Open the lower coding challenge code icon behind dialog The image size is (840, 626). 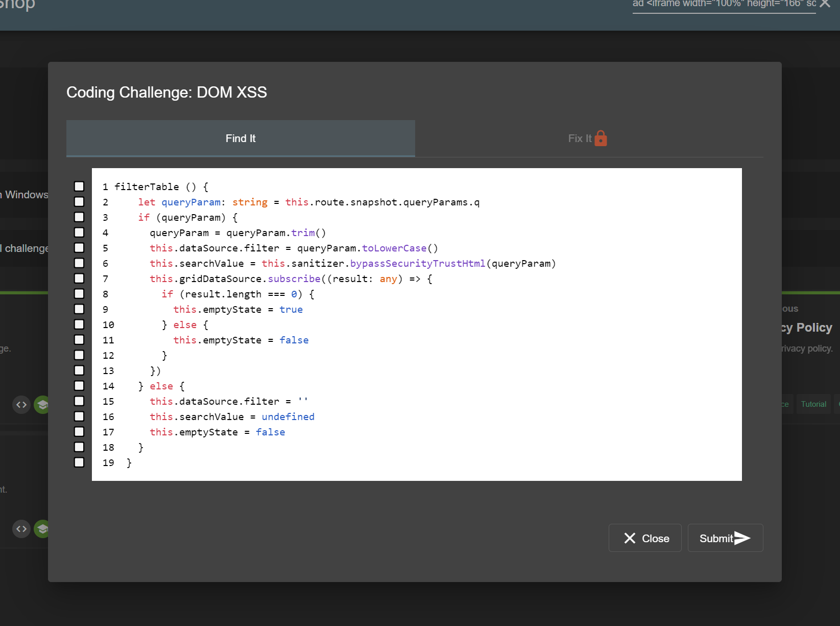[x=21, y=529]
